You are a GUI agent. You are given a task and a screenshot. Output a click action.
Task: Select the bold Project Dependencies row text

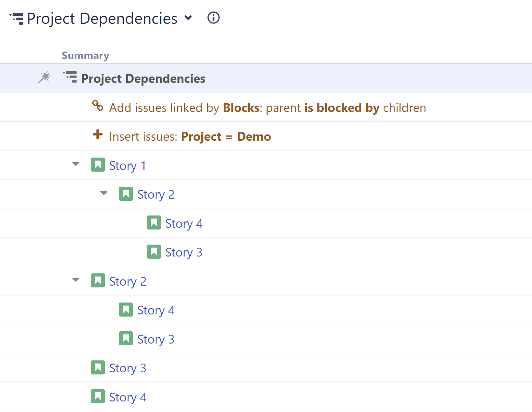(x=143, y=79)
